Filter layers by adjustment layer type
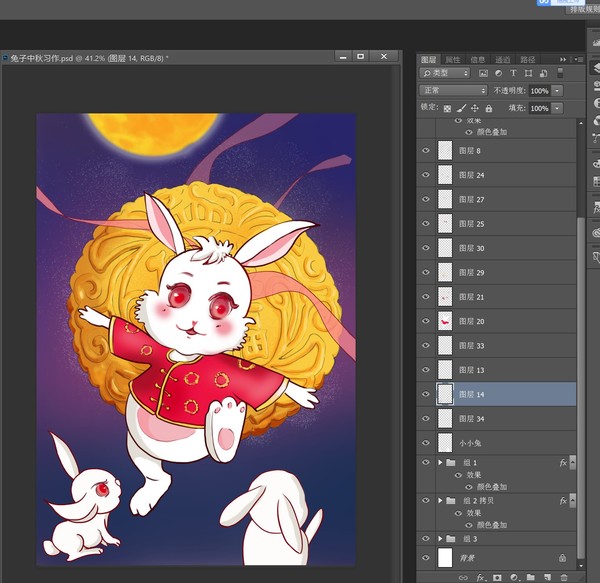Screen dimensions: 600x583 498,73
